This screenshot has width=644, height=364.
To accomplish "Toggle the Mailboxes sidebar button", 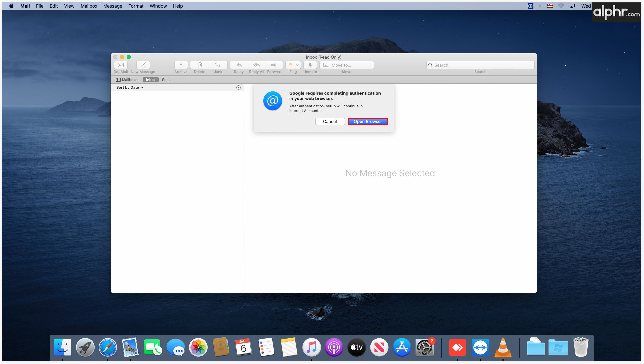I will pos(127,80).
